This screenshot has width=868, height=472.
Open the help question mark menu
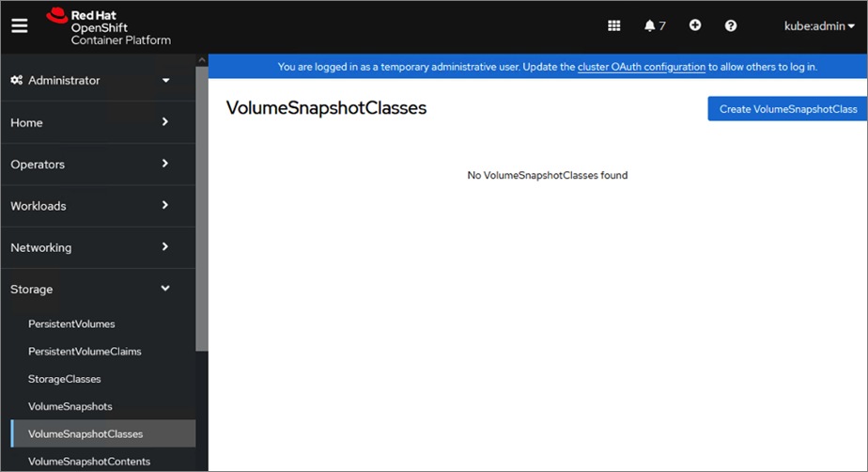(x=731, y=26)
